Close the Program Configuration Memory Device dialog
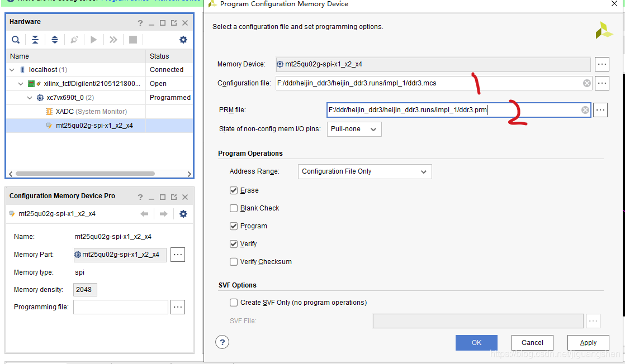 click(614, 4)
